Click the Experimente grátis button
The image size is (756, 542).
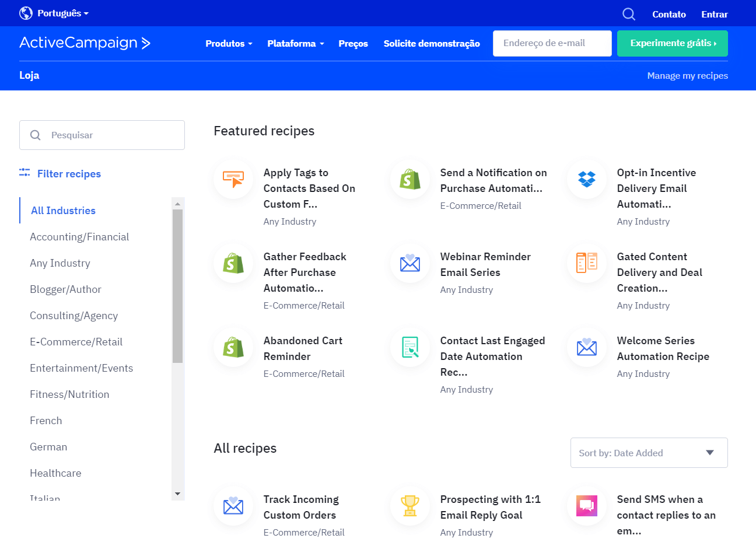pos(673,43)
